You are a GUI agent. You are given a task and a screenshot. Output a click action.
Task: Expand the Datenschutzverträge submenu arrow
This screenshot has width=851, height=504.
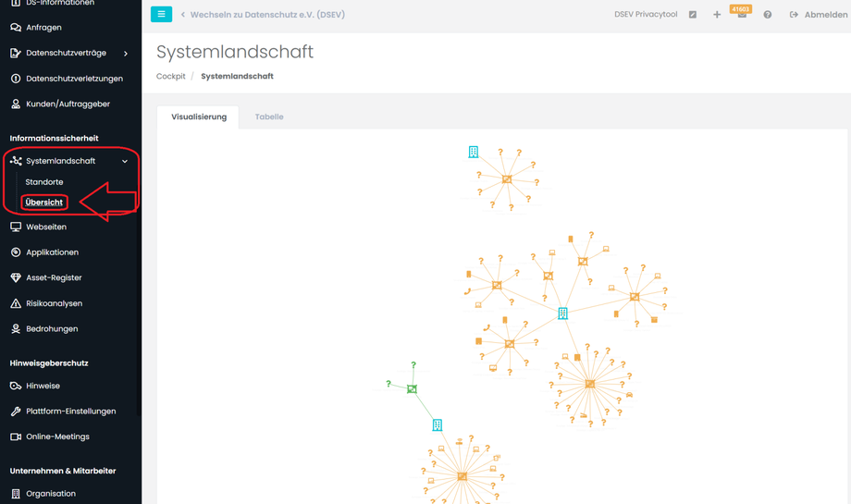[126, 54]
